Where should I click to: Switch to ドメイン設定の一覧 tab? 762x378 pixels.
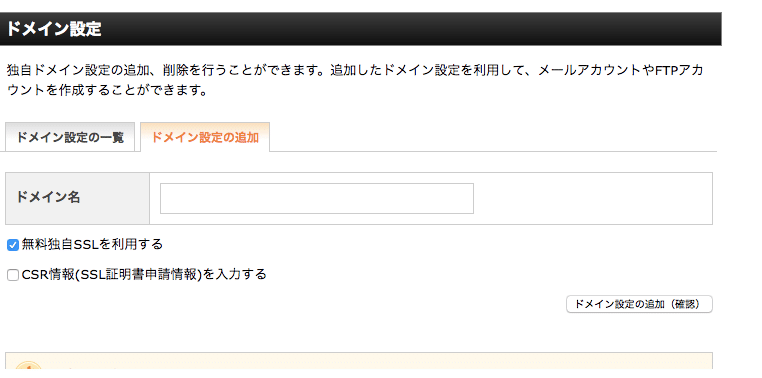tap(70, 137)
